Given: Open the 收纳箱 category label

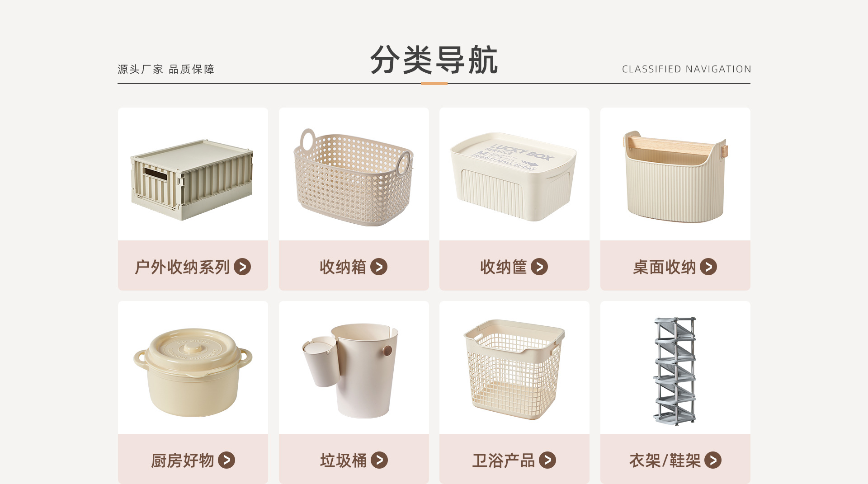Looking at the screenshot, I should pyautogui.click(x=343, y=267).
